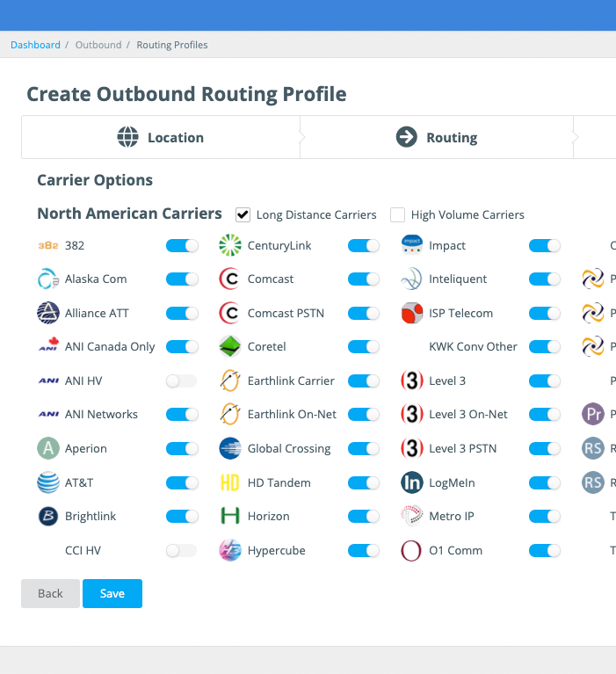Select the Routing step tab

(437, 138)
